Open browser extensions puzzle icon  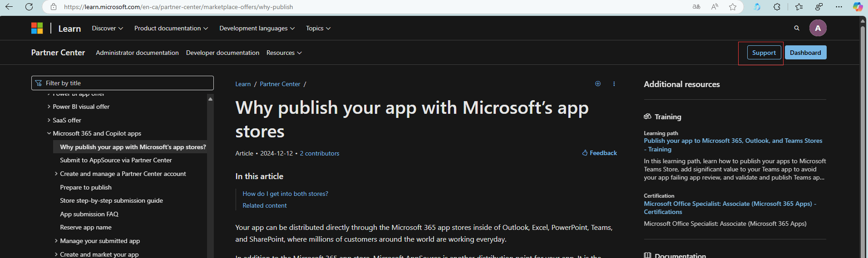pos(777,7)
